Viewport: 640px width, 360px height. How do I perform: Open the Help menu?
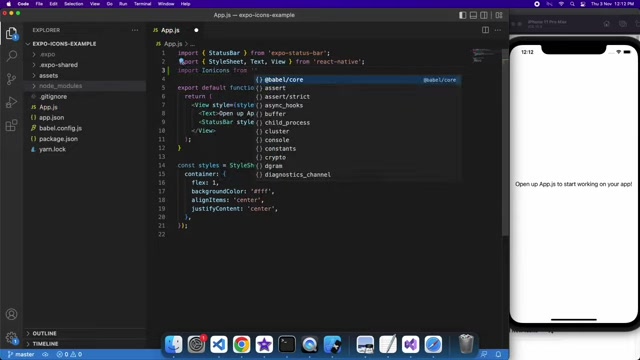click(185, 4)
